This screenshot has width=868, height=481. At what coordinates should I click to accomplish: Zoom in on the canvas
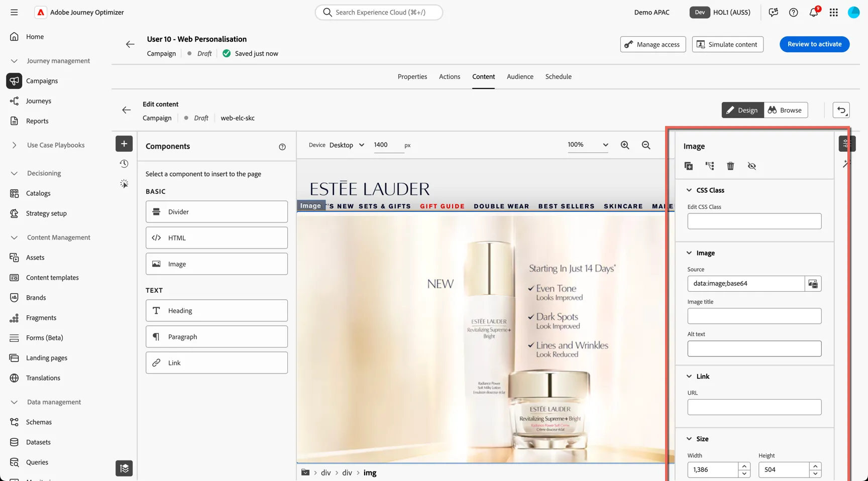(x=625, y=145)
